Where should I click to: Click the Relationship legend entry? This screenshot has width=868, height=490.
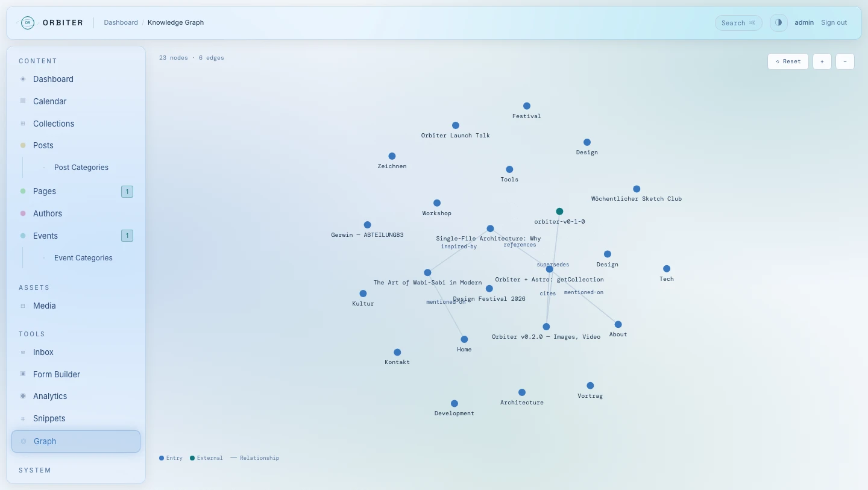pyautogui.click(x=254, y=458)
